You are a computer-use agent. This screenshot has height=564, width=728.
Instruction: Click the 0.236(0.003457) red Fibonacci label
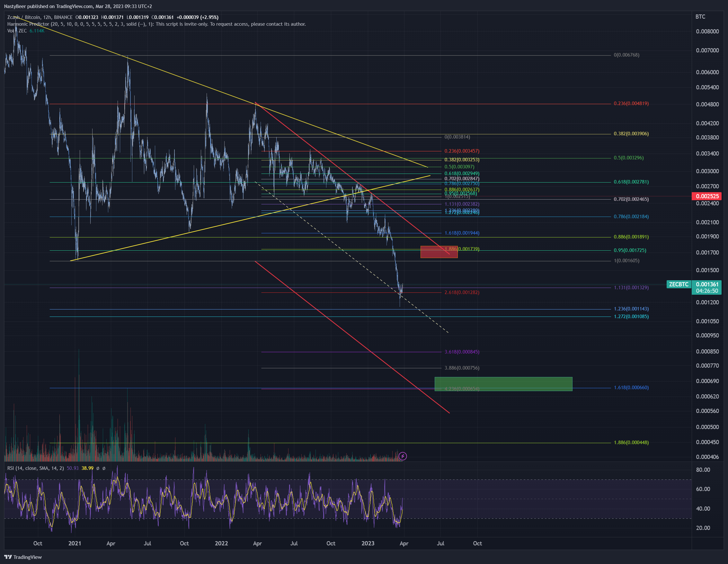462,151
